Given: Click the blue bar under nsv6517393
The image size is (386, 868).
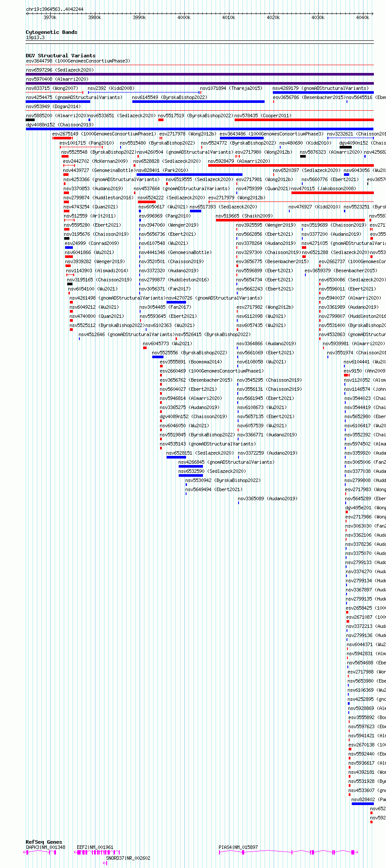Looking at the screenshot, I should point(196,211).
